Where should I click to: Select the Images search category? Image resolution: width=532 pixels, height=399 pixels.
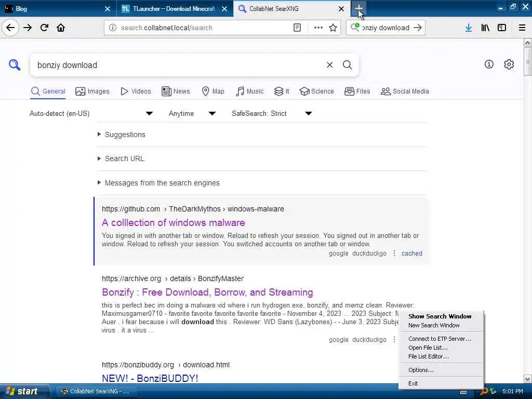(92, 91)
